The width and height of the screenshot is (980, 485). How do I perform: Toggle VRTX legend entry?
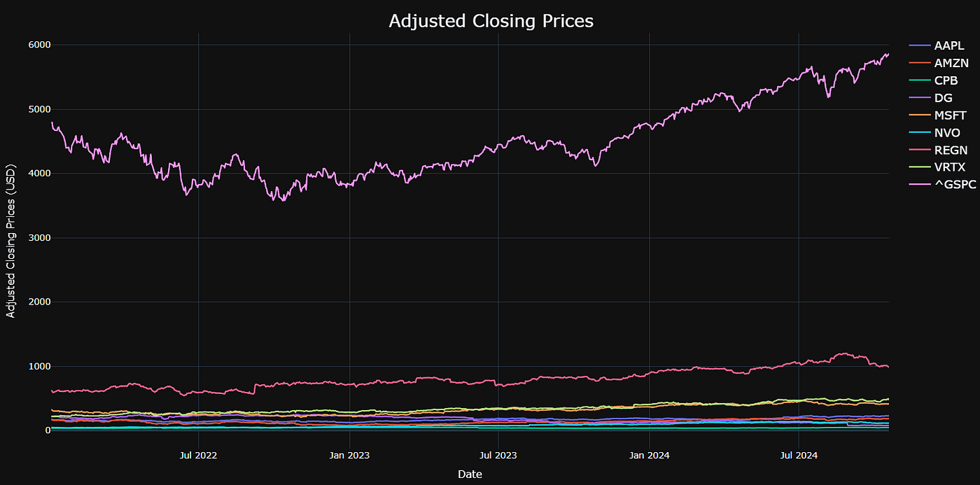coord(938,167)
